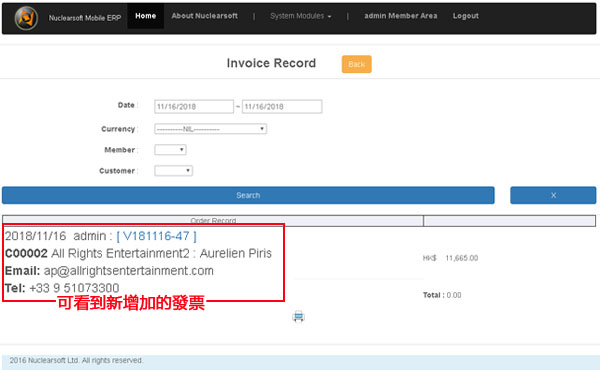
Task: Click customer line C00002 All Rights Entertainment2
Action: [x=138, y=253]
